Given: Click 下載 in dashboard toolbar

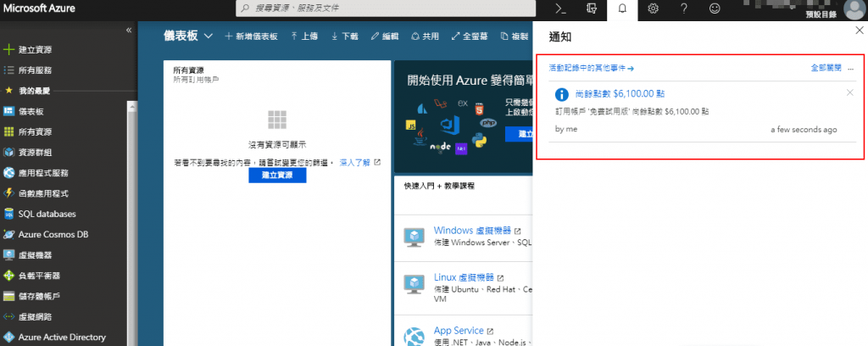Looking at the screenshot, I should click(344, 36).
